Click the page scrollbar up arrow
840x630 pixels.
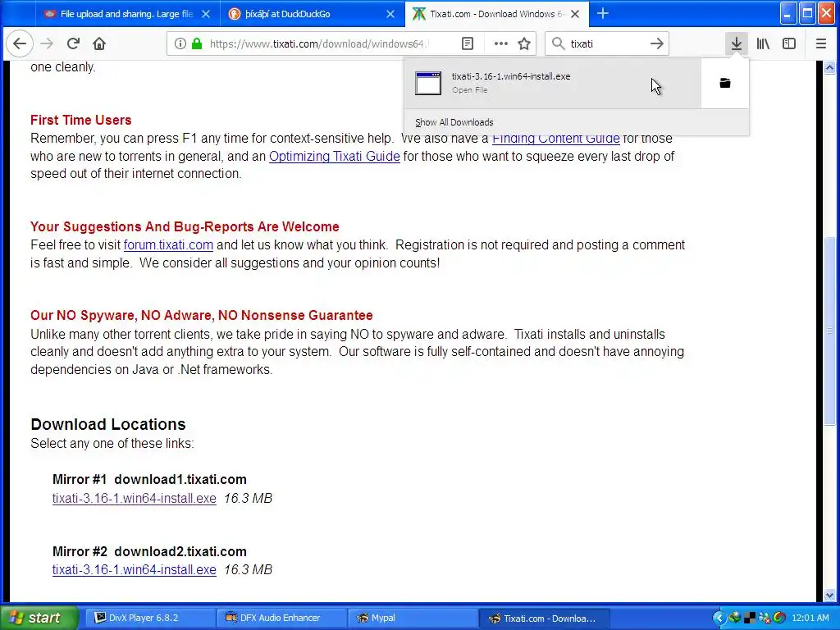[x=829, y=67]
